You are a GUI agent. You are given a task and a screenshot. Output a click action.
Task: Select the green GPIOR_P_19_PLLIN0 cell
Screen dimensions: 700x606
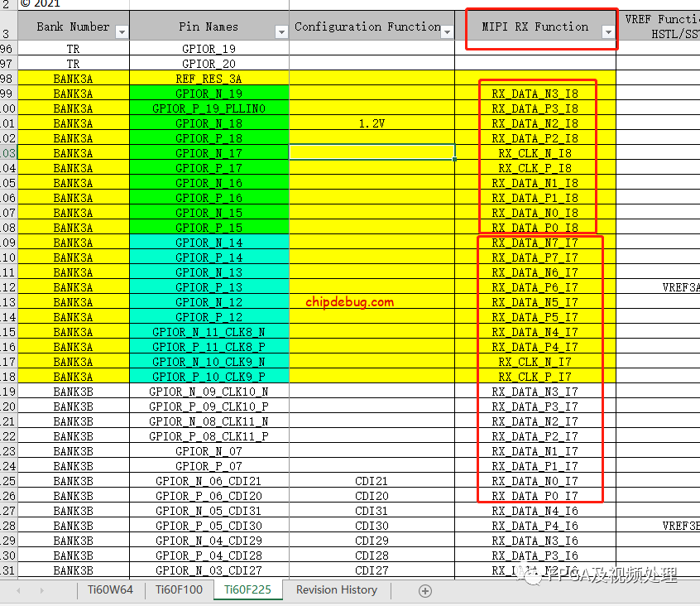(209, 108)
